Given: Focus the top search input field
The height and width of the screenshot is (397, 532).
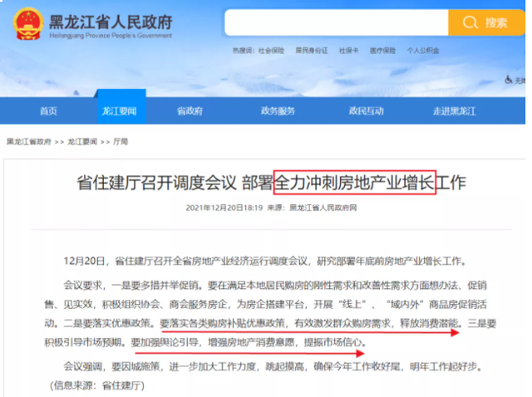Looking at the screenshot, I should (336, 22).
